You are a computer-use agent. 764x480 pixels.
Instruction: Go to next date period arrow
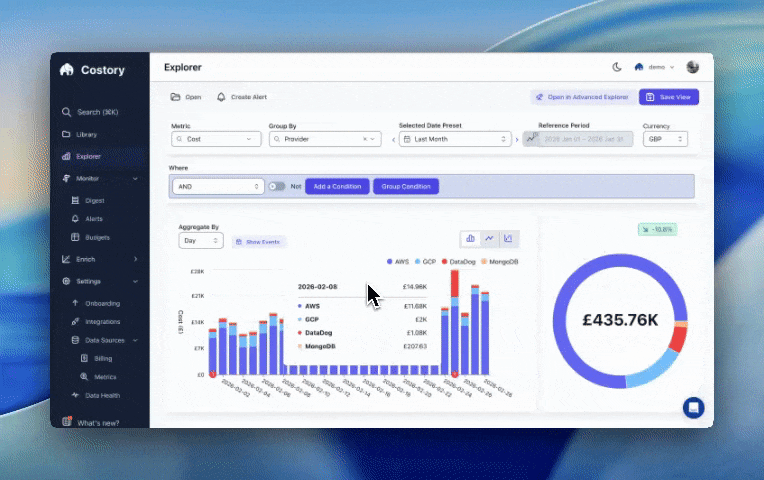[x=517, y=140]
